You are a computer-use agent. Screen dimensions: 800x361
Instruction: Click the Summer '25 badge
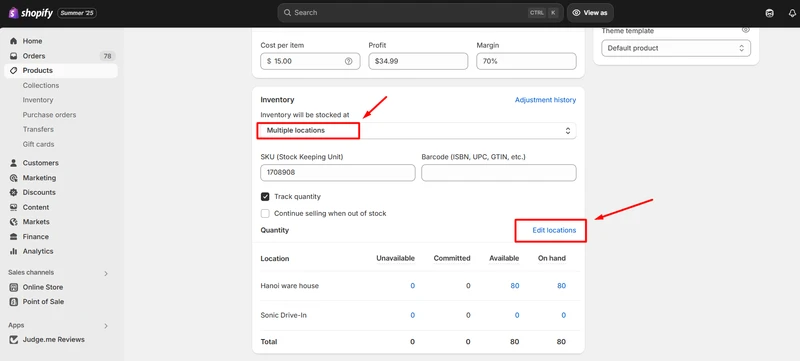pyautogui.click(x=77, y=13)
